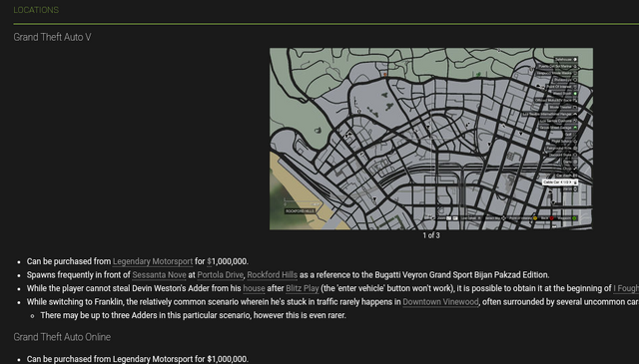639x364 pixels.
Task: Click the Online 'Can be purchased from Legendary Motorsport' line
Action: [138, 359]
